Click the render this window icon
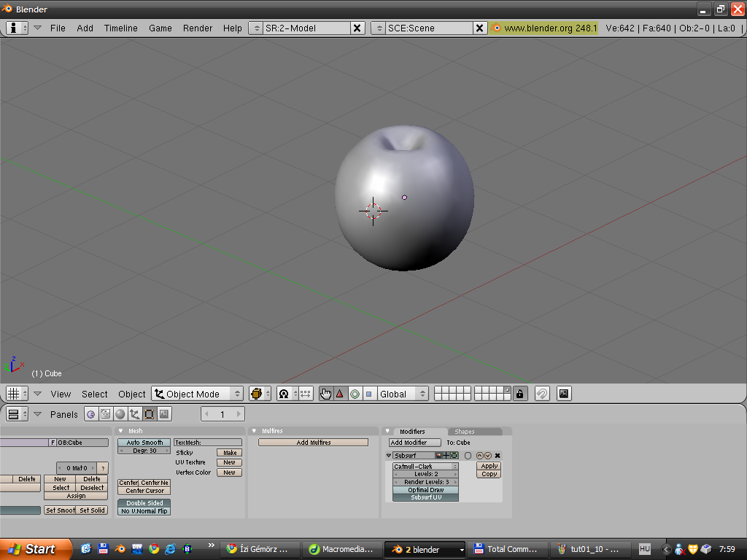Image resolution: width=747 pixels, height=560 pixels. tap(563, 394)
